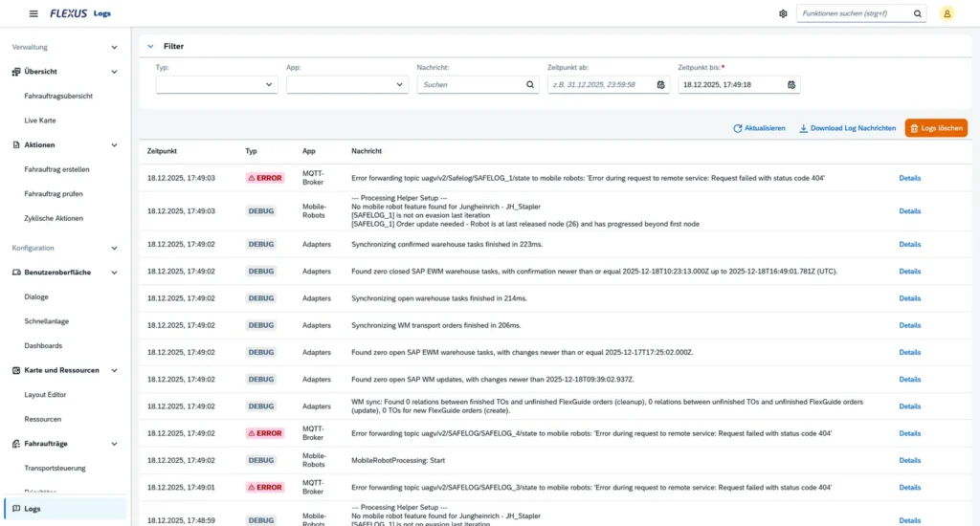The height and width of the screenshot is (526, 980).
Task: Open Dashboards in sidebar
Action: 43,345
